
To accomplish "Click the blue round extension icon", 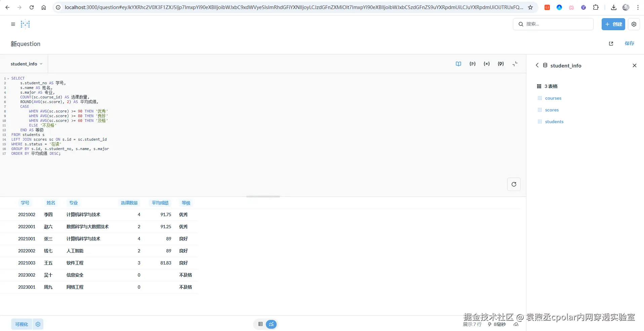I will click(559, 7).
